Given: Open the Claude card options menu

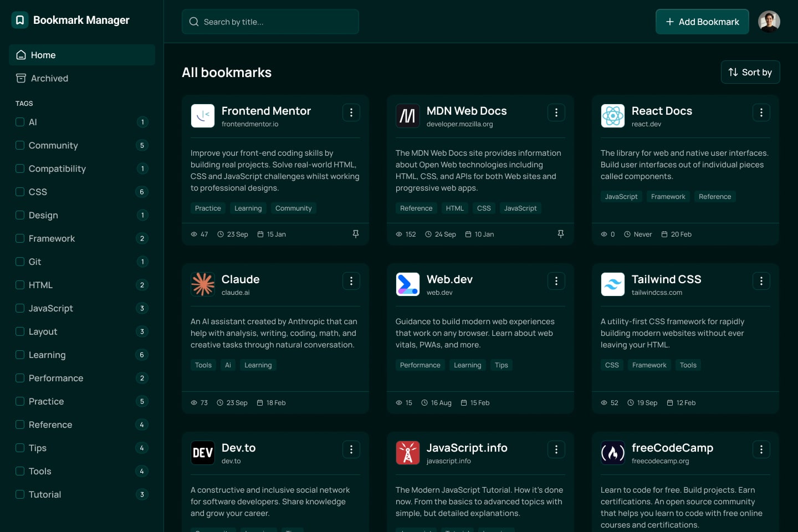Looking at the screenshot, I should (x=351, y=281).
